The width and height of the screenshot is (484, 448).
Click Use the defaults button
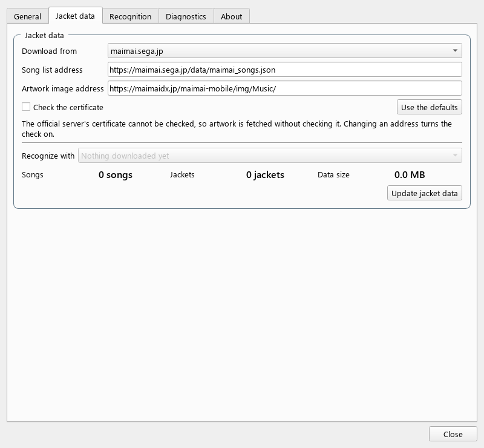(x=430, y=107)
